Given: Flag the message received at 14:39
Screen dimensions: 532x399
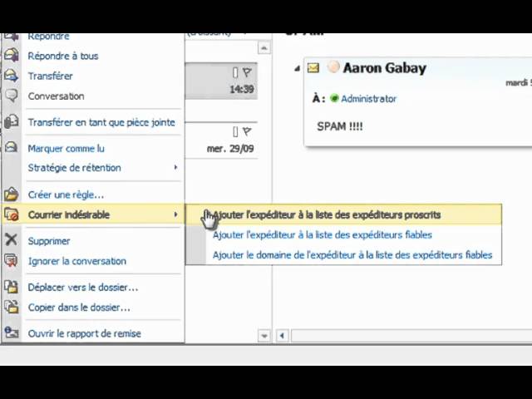Looking at the screenshot, I should click(x=247, y=72).
